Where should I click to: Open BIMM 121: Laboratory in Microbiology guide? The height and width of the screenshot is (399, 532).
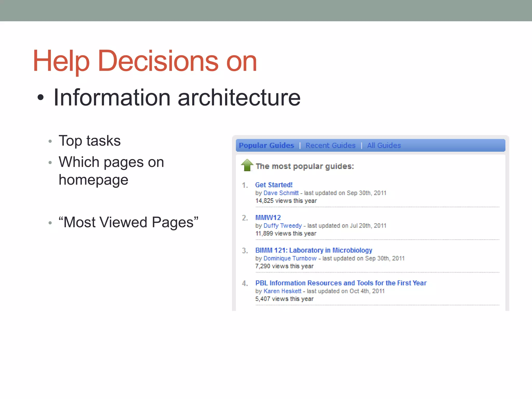[314, 250]
